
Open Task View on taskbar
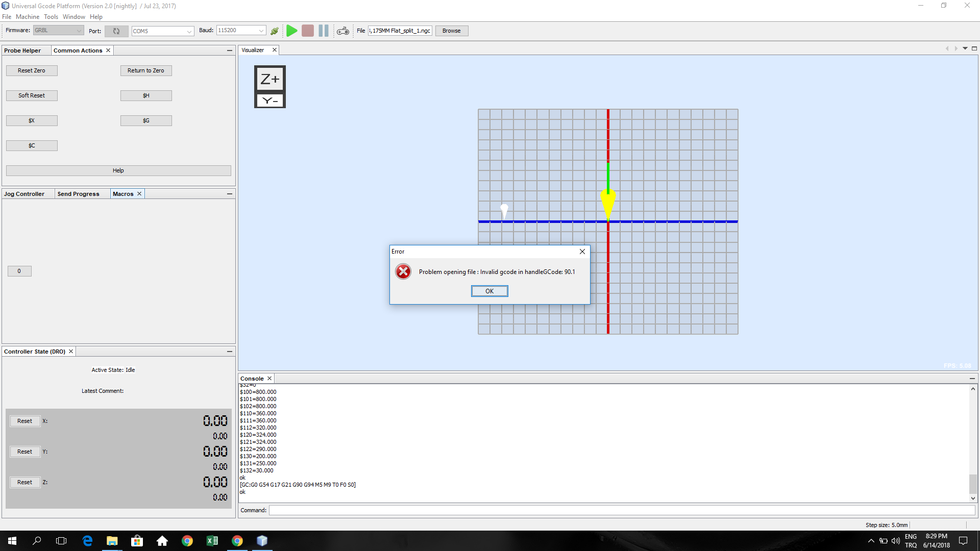[61, 541]
